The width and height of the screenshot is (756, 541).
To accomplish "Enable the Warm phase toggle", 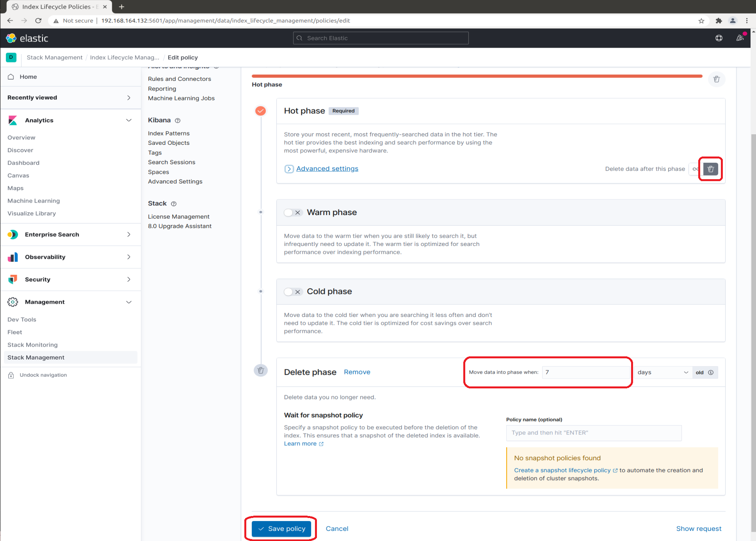I will tap(293, 213).
